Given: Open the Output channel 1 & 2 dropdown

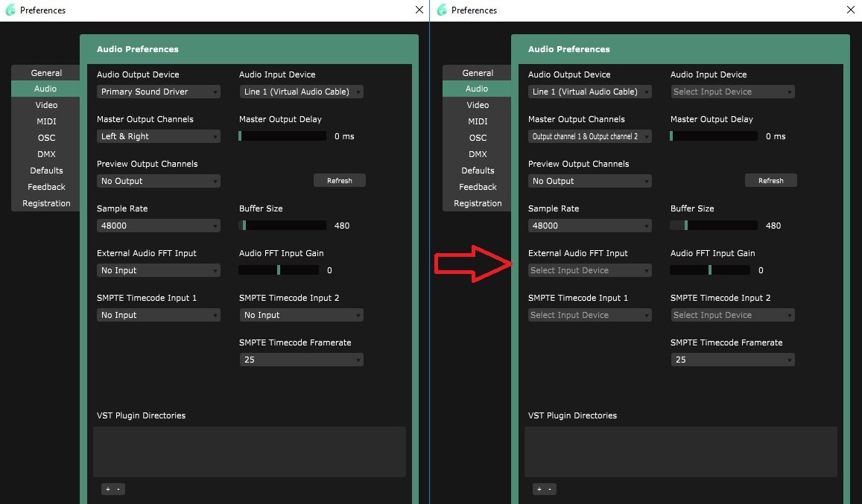Looking at the screenshot, I should [590, 136].
